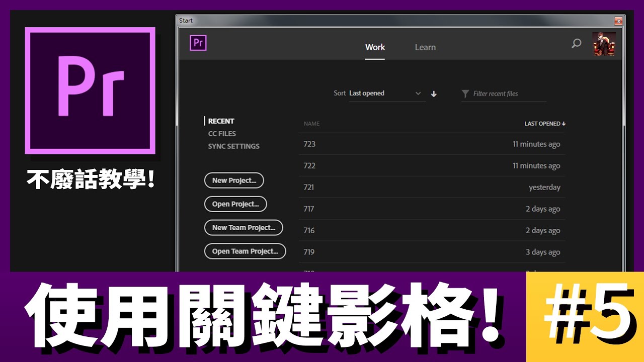
Task: Click the 3 days ago timestamp
Action: tap(543, 252)
